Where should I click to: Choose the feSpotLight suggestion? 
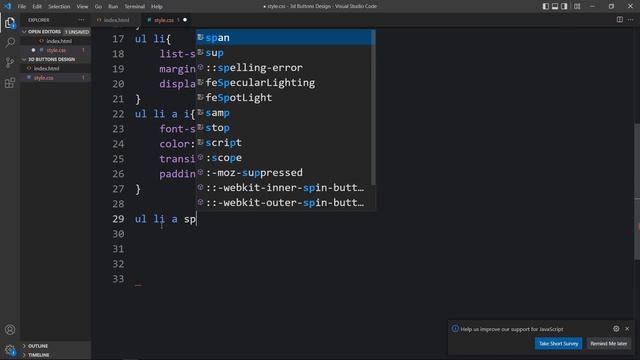pos(284,98)
